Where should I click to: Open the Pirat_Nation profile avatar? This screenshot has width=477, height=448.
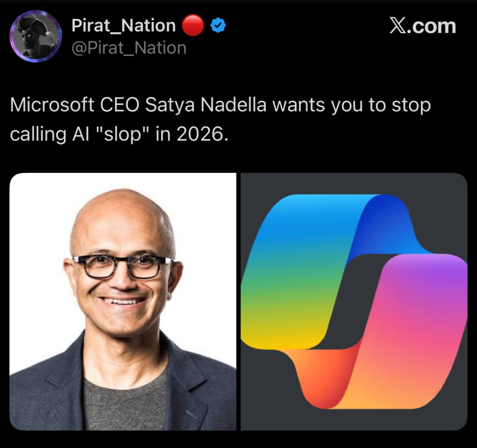tap(36, 36)
